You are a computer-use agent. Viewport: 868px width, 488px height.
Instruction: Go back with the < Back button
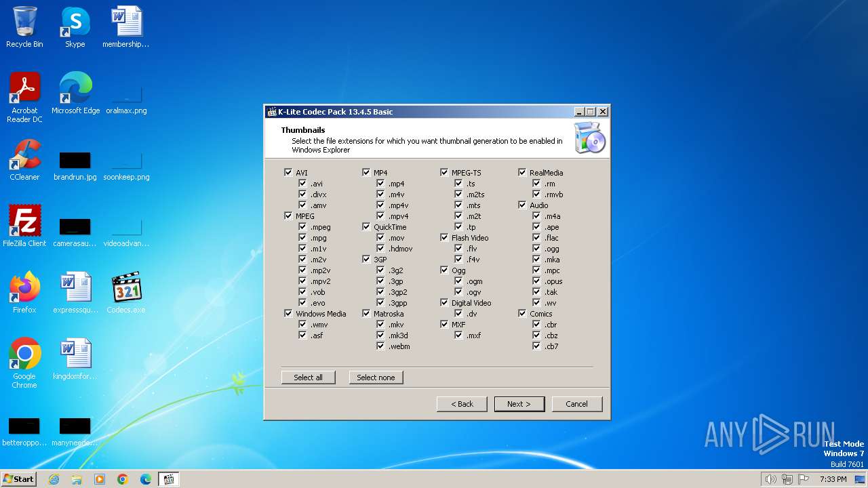pos(462,404)
